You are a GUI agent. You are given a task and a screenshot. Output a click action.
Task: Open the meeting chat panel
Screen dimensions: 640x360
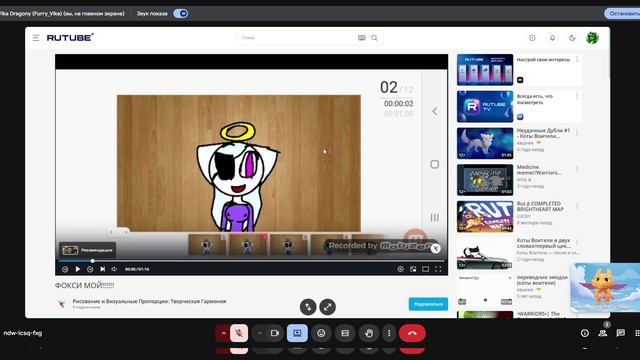[620, 333]
